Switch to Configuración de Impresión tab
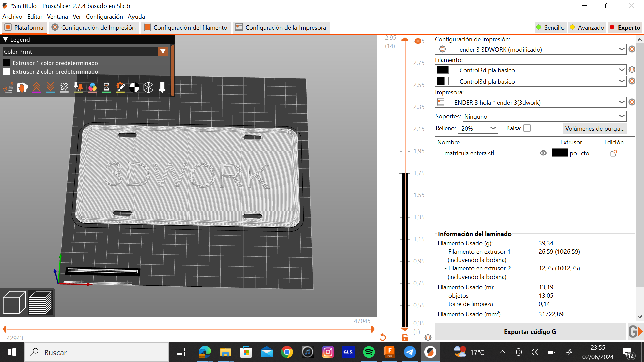This screenshot has width=644, height=362. pyautogui.click(x=94, y=28)
